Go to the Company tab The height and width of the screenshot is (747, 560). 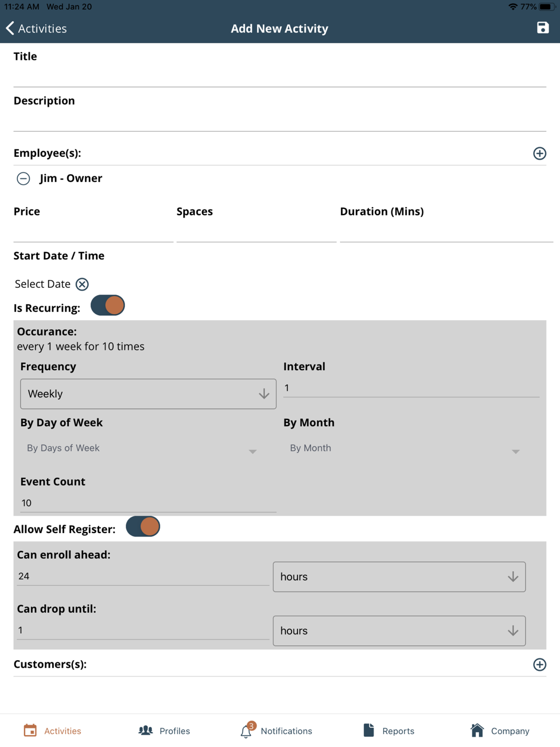pyautogui.click(x=500, y=730)
